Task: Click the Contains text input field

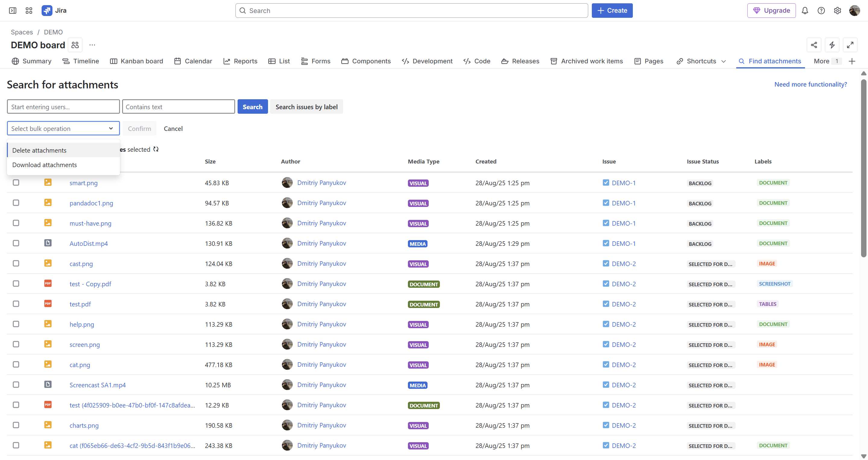Action: 178,107
